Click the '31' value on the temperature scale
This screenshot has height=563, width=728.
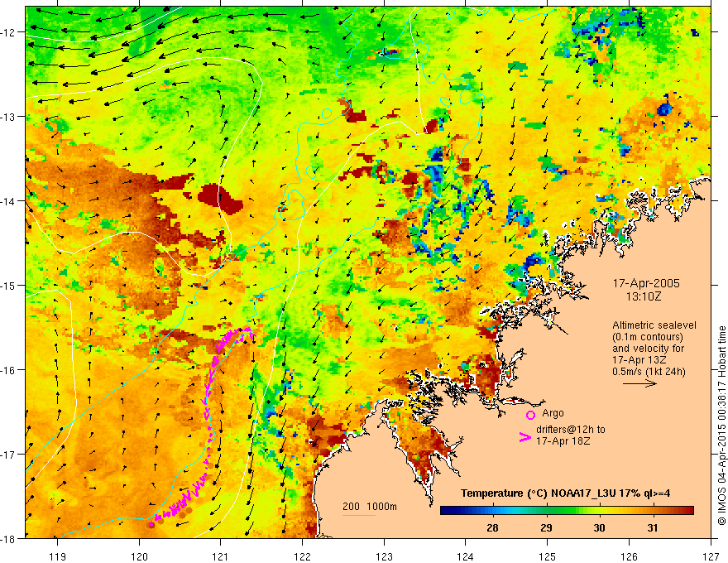pos(653,527)
